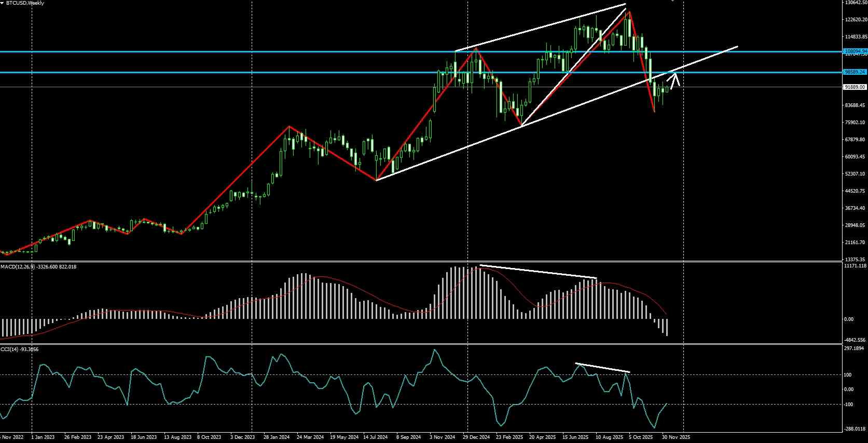
Task: Click the 14 Jul 2024 date label
Action: click(375, 437)
